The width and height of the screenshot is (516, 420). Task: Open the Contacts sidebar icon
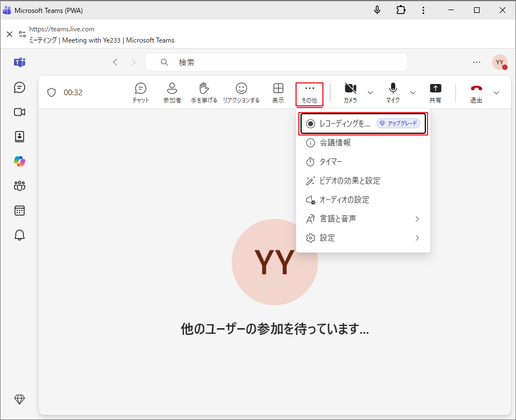20,137
